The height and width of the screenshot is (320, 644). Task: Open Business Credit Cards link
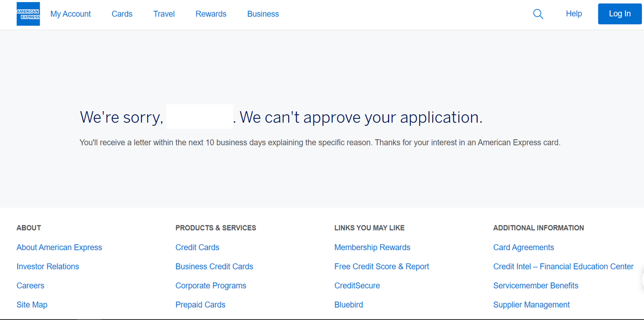[214, 266]
